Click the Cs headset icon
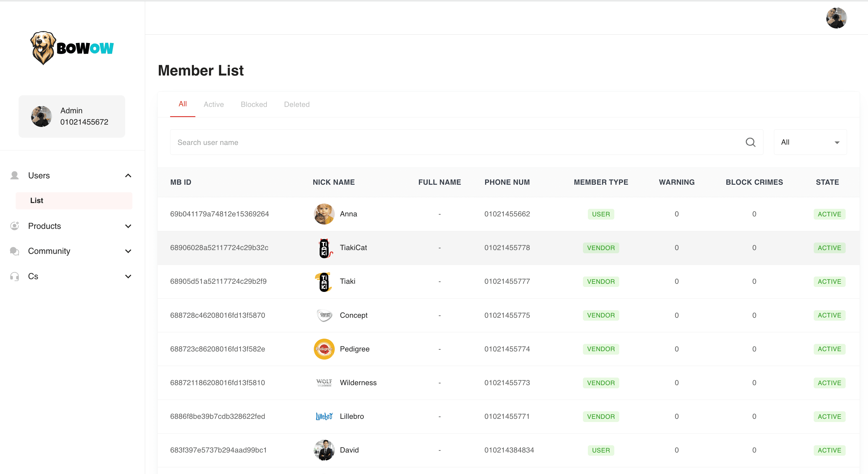868x474 pixels. click(x=15, y=276)
